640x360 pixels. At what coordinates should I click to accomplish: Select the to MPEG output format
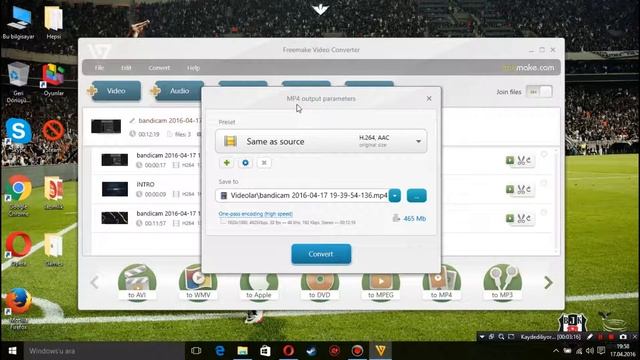(x=381, y=282)
